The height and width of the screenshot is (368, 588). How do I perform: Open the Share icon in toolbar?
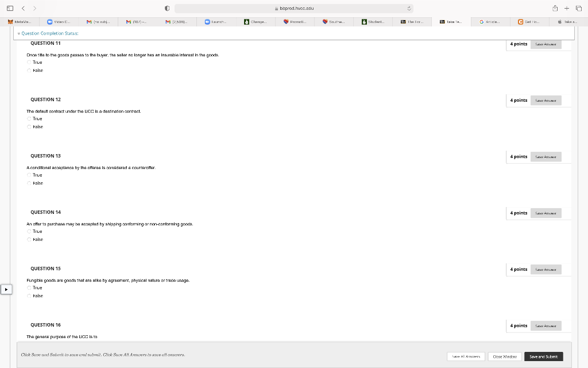(x=555, y=8)
